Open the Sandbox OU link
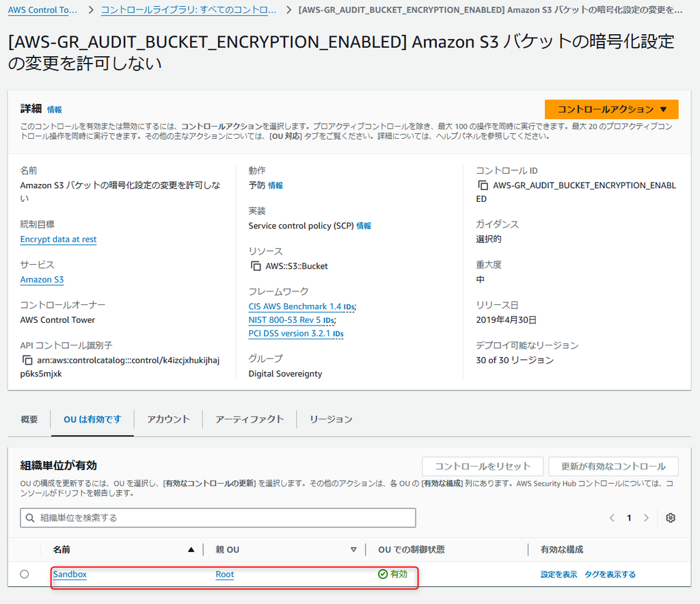Screen dimensions: 700x604 pyautogui.click(x=70, y=574)
